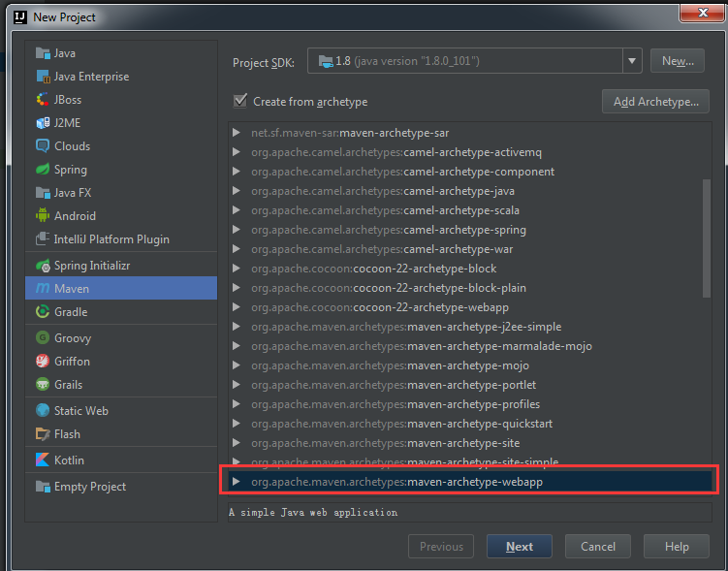Screen dimensions: 728x571
Task: Click the Android robot icon
Action: click(43, 216)
